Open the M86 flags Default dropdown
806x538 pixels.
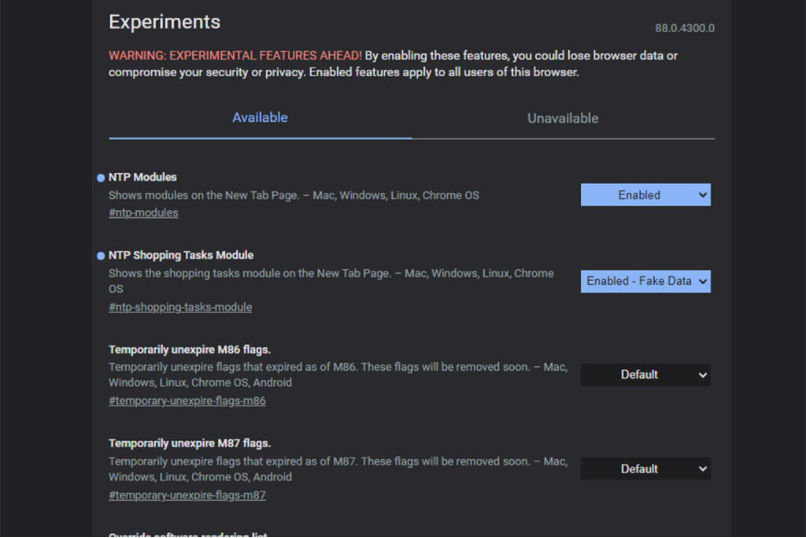(646, 375)
